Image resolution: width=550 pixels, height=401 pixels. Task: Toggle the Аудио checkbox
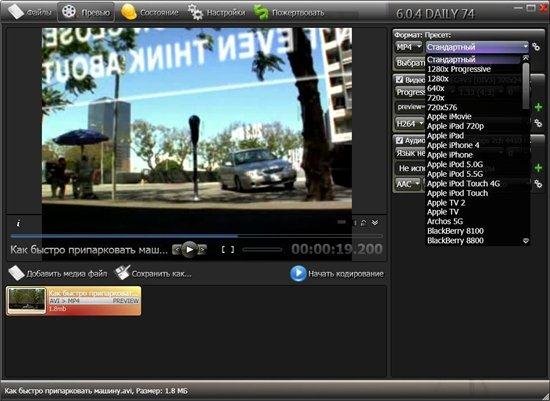pos(400,140)
